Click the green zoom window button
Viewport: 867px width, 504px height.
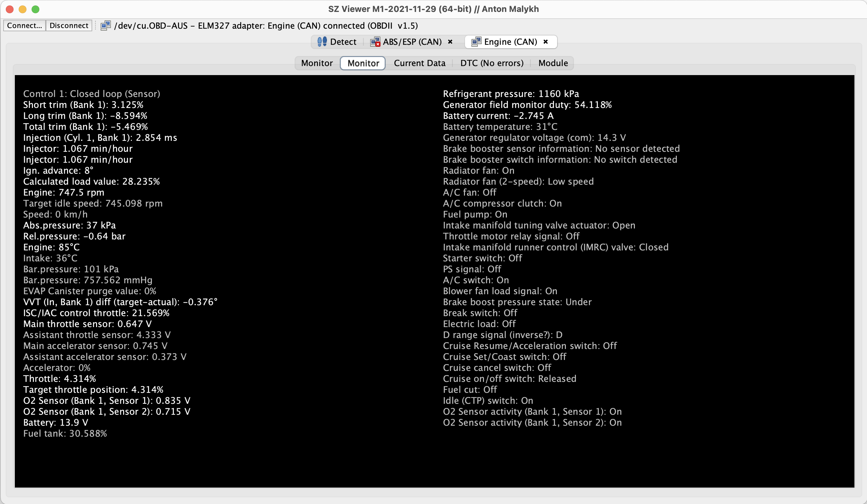pos(35,9)
